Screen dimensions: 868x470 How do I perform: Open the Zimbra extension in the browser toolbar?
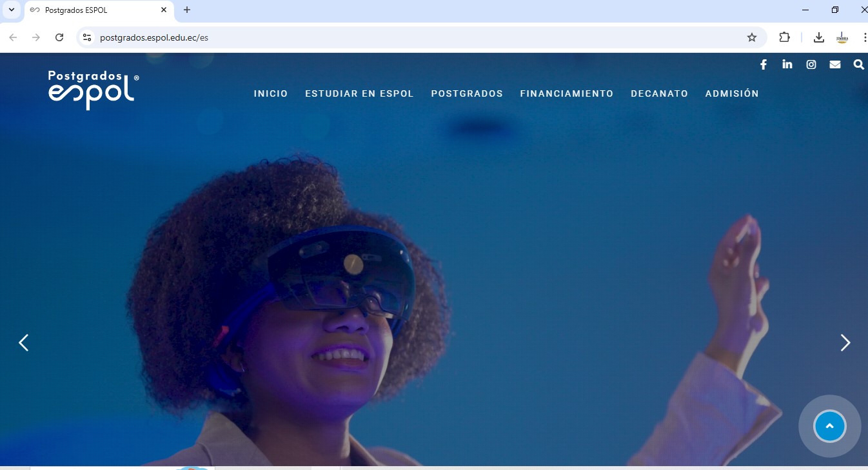[x=842, y=37]
